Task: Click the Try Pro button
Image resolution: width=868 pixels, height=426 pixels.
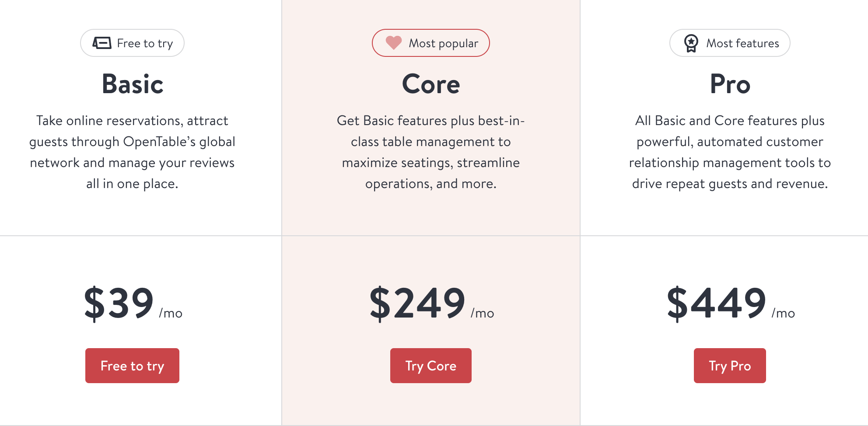Action: [730, 366]
